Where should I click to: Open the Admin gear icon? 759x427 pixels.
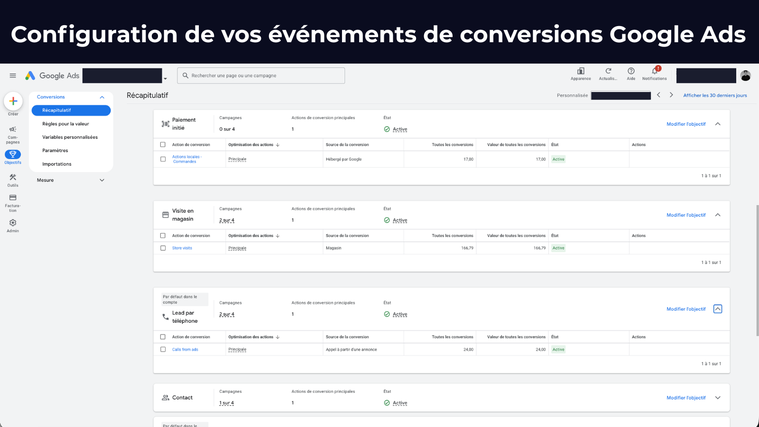[13, 225]
